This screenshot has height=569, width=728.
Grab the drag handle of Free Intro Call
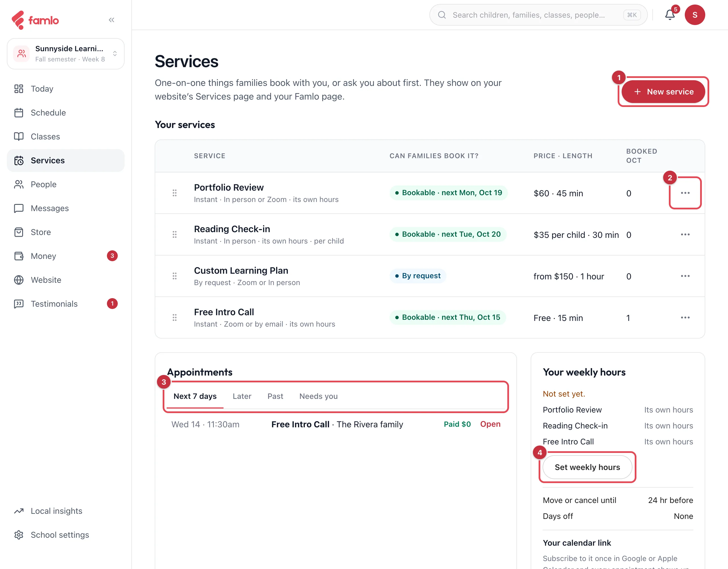(174, 318)
